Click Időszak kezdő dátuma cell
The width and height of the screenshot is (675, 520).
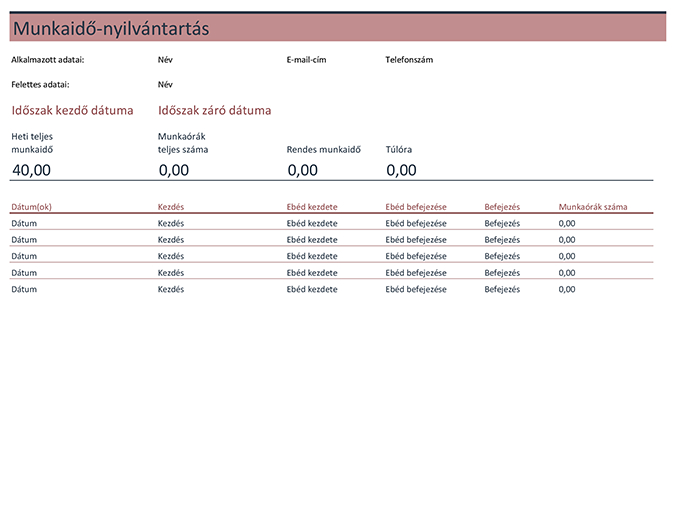(72, 111)
